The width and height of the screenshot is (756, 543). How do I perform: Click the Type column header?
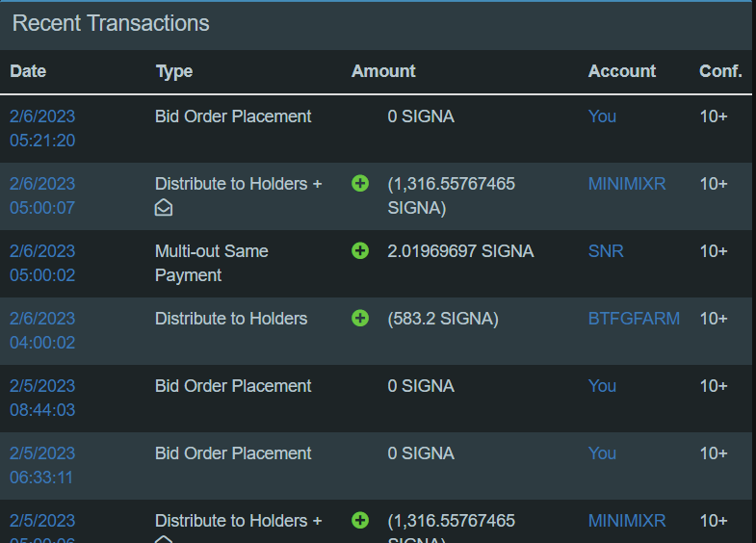[x=174, y=71]
